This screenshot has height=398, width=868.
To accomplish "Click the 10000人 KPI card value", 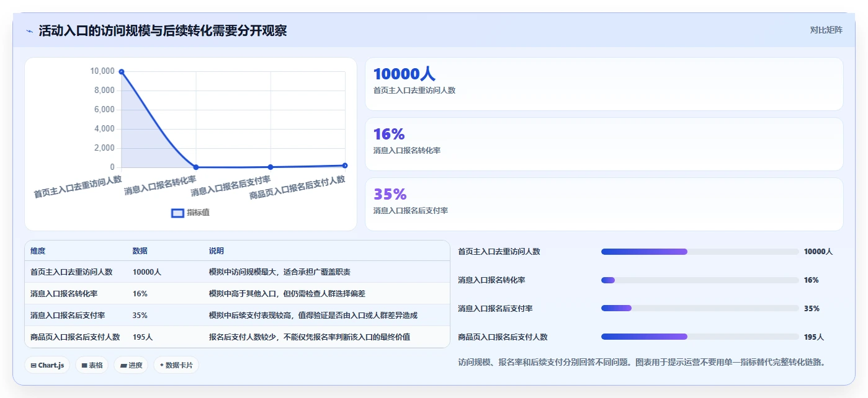I will coord(405,74).
